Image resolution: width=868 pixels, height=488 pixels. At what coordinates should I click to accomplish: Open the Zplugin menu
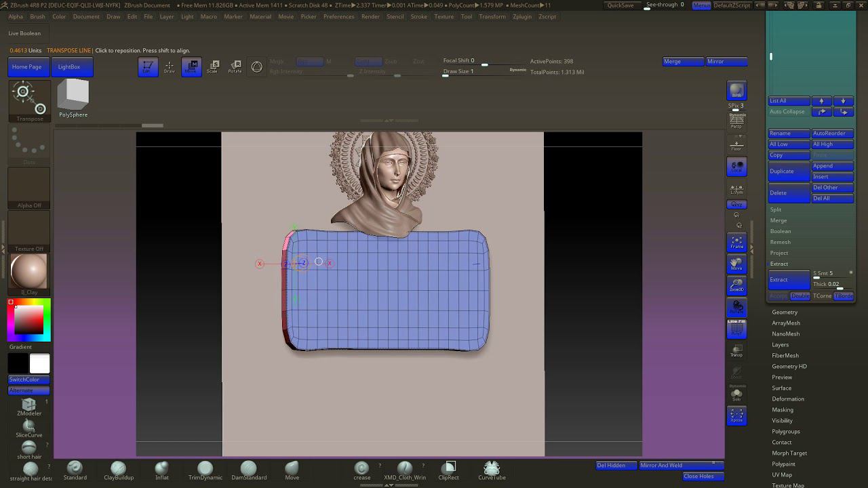tap(522, 16)
